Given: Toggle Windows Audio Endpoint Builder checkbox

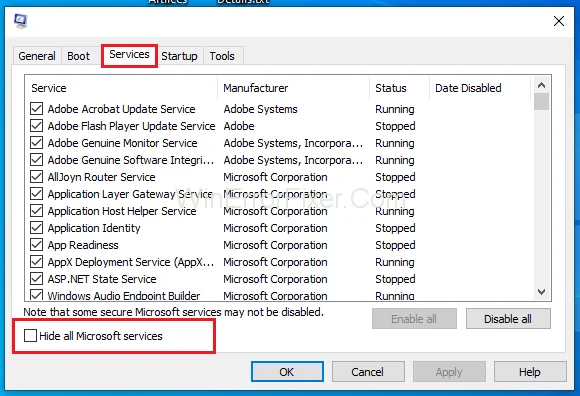Looking at the screenshot, I should click(x=36, y=295).
